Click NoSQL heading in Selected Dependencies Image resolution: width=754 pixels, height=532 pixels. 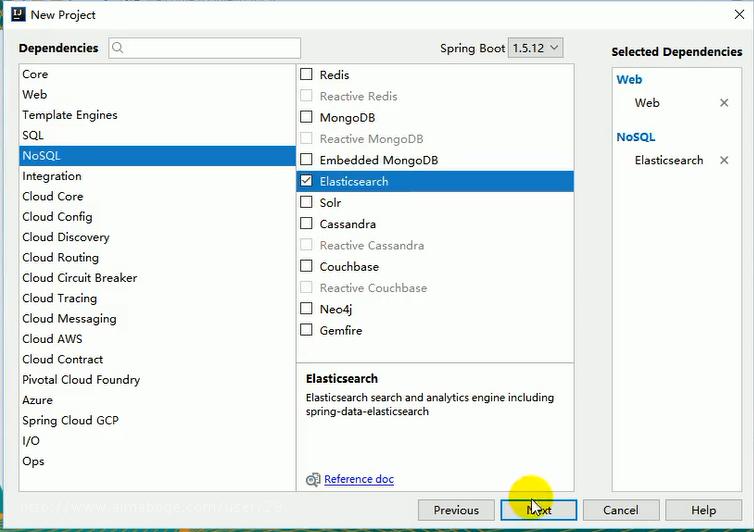click(636, 137)
